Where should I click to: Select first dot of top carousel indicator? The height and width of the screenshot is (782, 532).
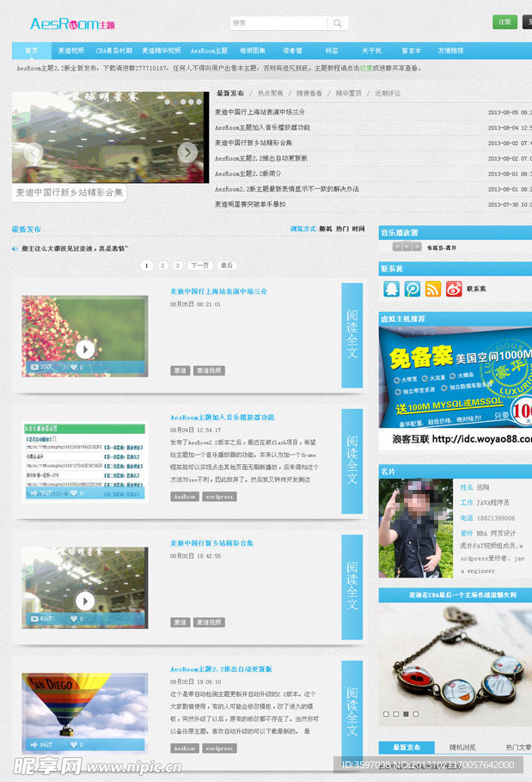tap(168, 101)
